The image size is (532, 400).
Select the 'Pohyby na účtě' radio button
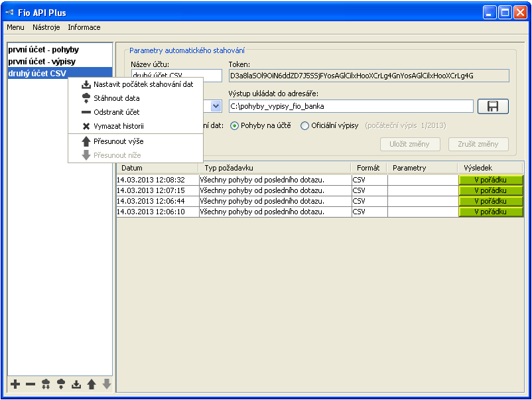(235, 126)
